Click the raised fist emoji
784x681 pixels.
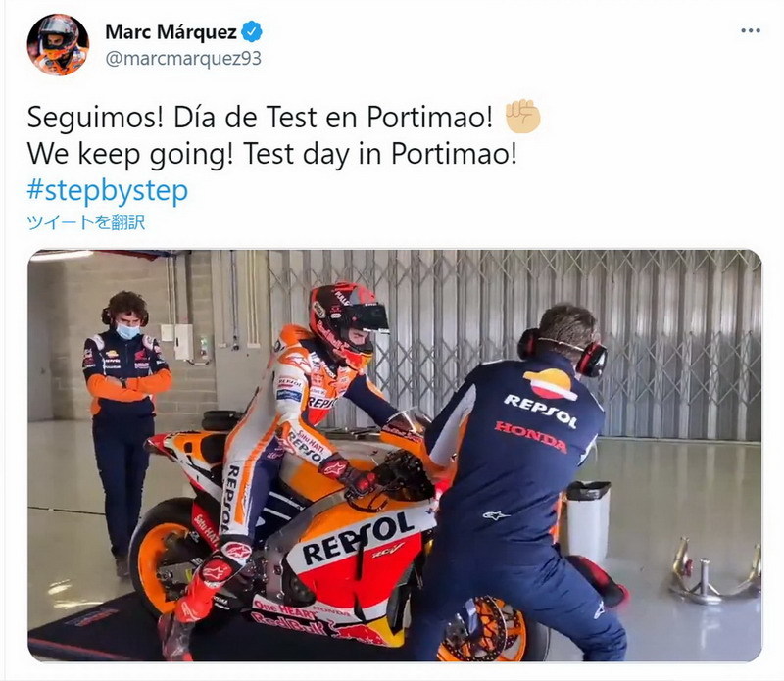click(x=523, y=116)
